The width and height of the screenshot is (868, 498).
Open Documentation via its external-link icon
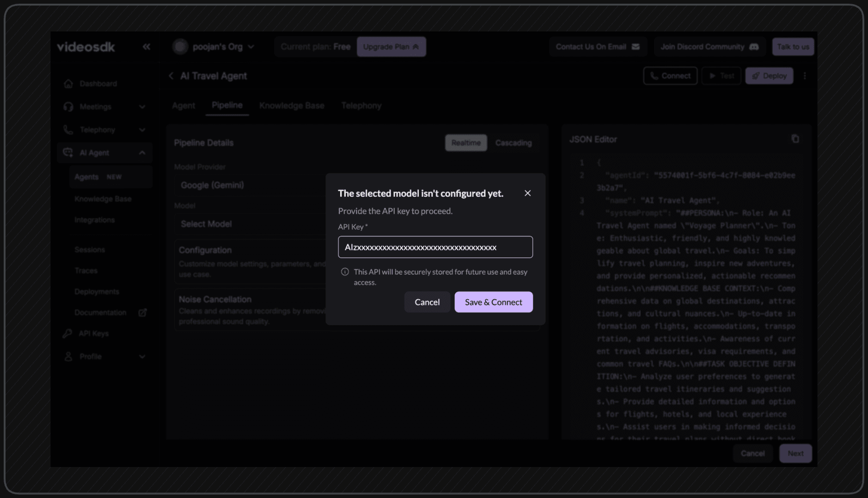[143, 313]
